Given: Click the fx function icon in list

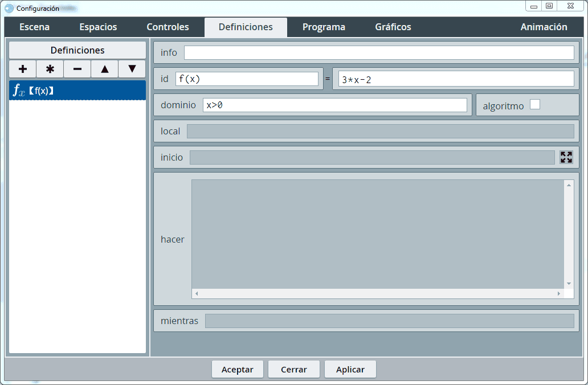Looking at the screenshot, I should pyautogui.click(x=19, y=91).
